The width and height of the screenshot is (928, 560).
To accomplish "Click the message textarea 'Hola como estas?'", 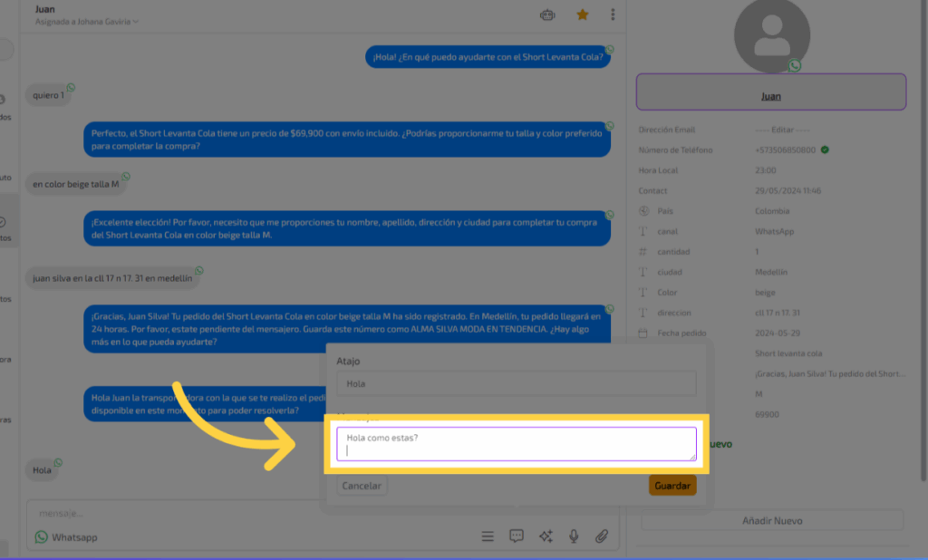I will click(516, 444).
